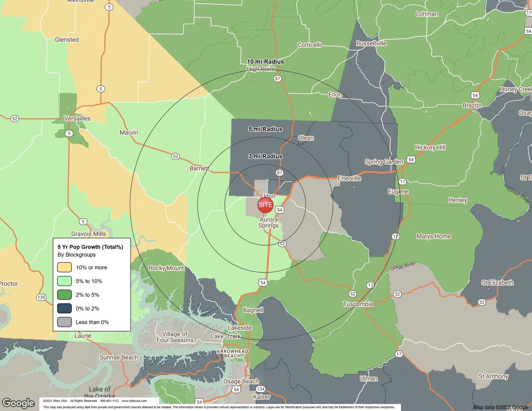
Task: Click the Versailles town label
Action: coord(77,118)
